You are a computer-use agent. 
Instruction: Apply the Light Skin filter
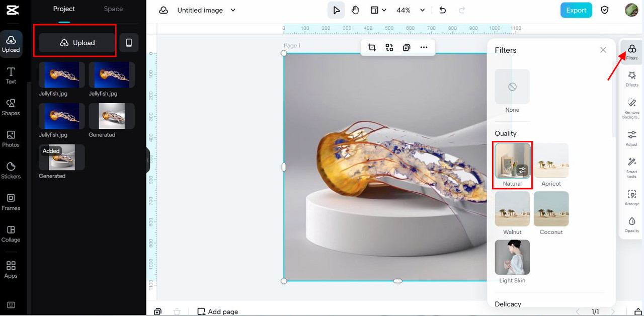tap(512, 257)
